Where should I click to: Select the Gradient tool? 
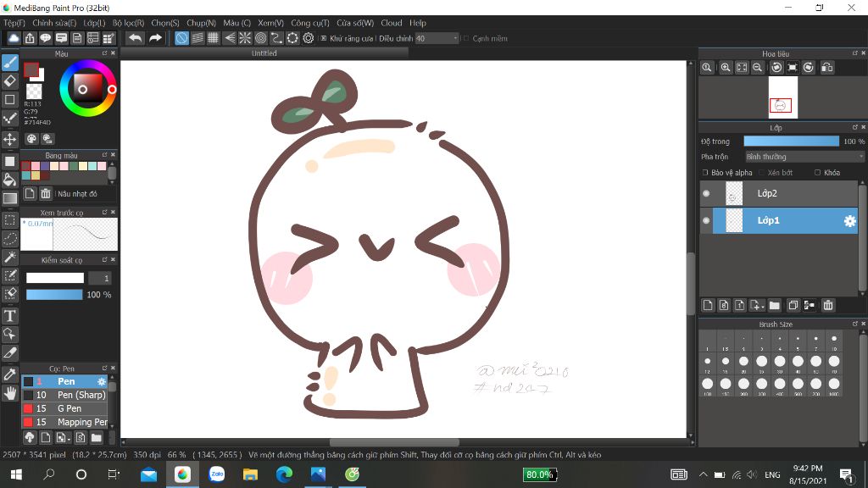[x=10, y=198]
